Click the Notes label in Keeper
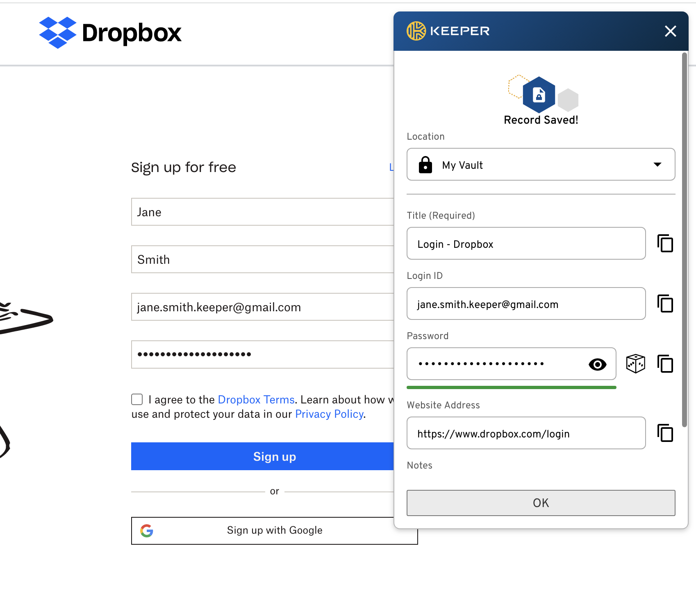Image resolution: width=696 pixels, height=616 pixels. click(x=419, y=465)
